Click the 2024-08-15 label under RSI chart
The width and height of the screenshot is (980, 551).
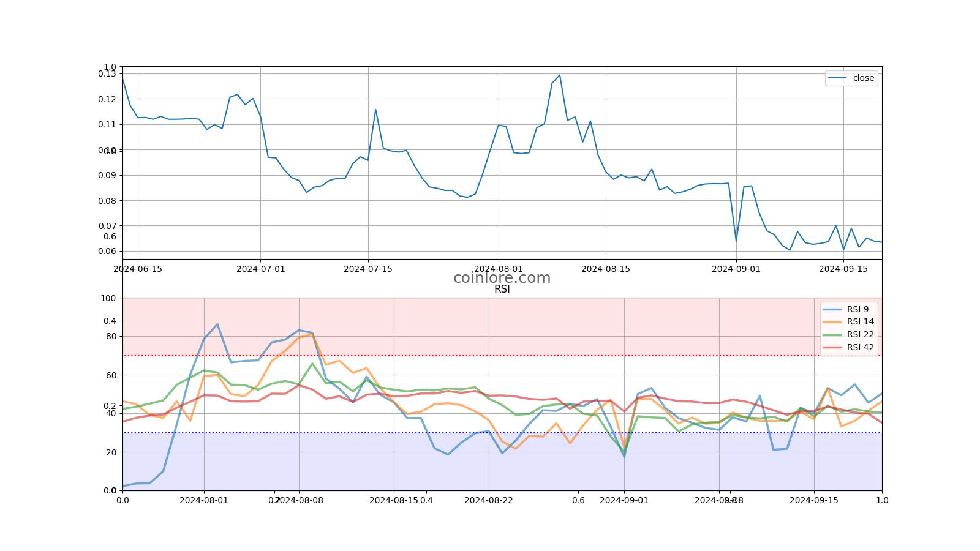(x=394, y=500)
